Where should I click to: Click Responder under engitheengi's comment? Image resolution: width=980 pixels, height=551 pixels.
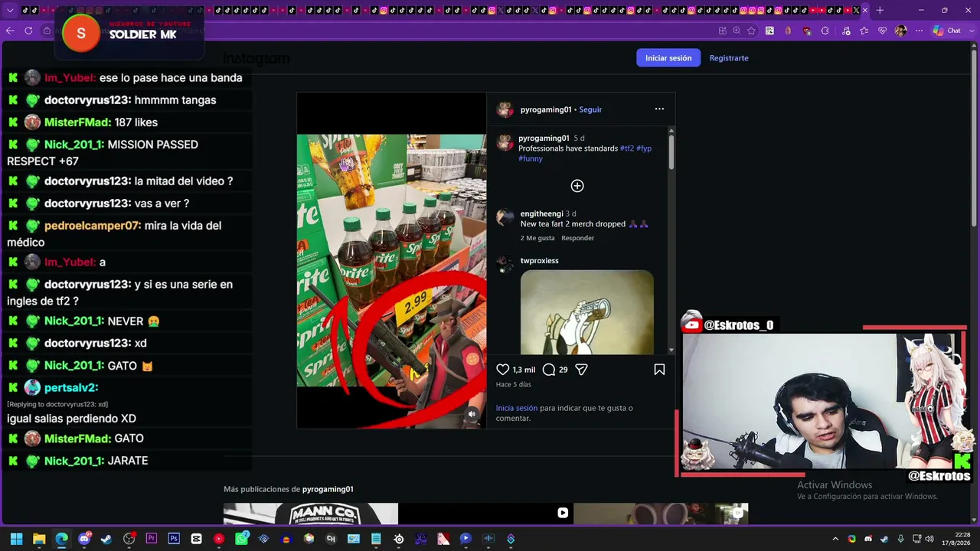point(577,238)
